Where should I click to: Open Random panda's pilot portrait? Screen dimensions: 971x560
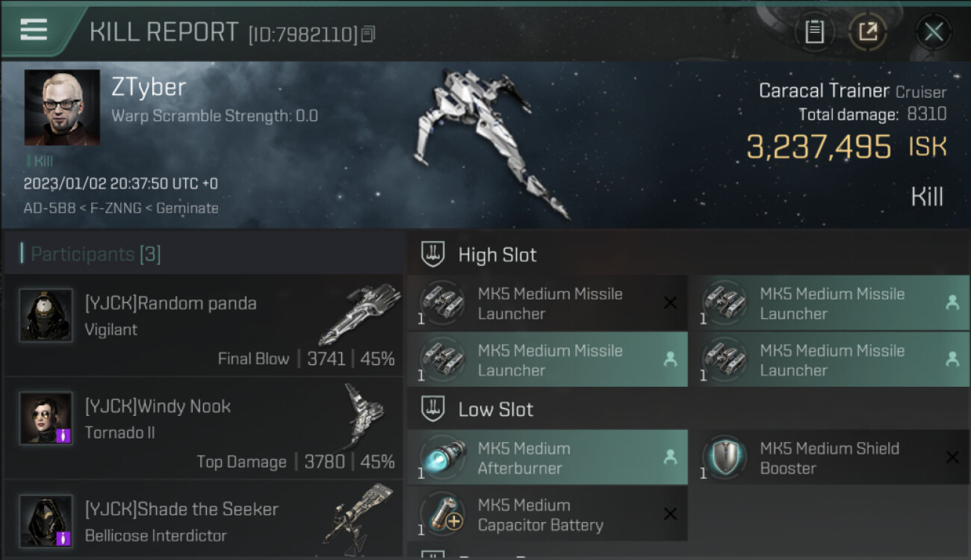(x=46, y=315)
